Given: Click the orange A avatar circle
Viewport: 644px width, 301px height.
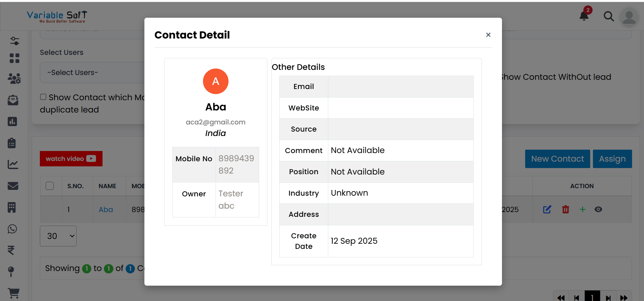Looking at the screenshot, I should pyautogui.click(x=216, y=81).
